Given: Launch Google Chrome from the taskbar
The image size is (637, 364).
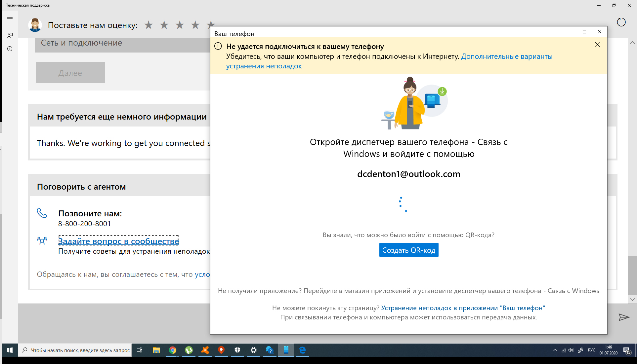Looking at the screenshot, I should [x=173, y=350].
